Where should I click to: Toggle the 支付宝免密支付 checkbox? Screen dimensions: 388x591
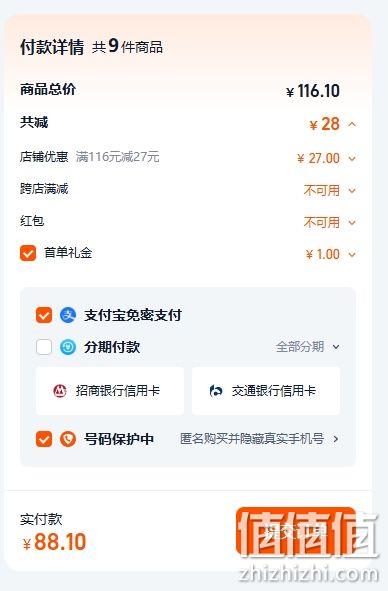tap(44, 315)
